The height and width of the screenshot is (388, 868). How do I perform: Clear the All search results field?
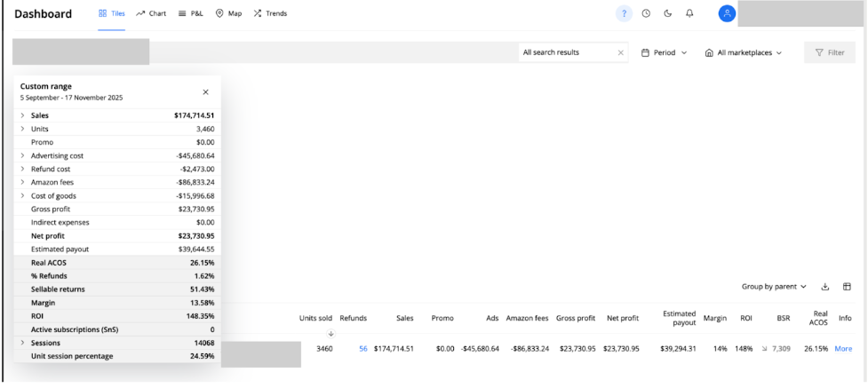(620, 53)
